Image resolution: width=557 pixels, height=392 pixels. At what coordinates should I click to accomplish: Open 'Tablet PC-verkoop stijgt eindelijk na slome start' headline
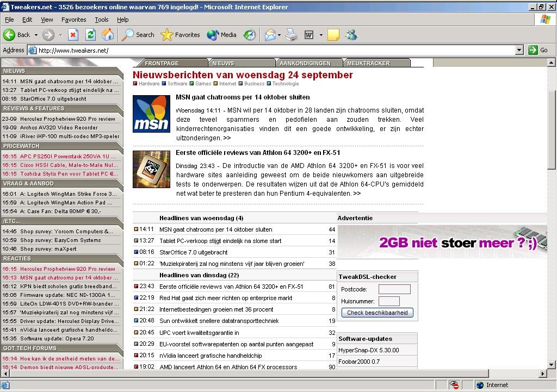click(220, 241)
